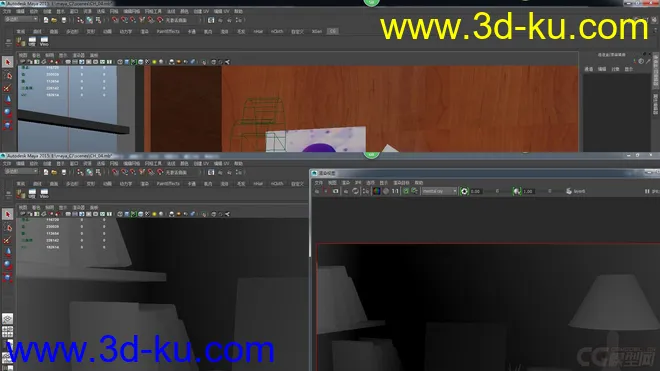Open the 渲染 menu in the Render View
The height and width of the screenshot is (371, 660).
[x=346, y=183]
